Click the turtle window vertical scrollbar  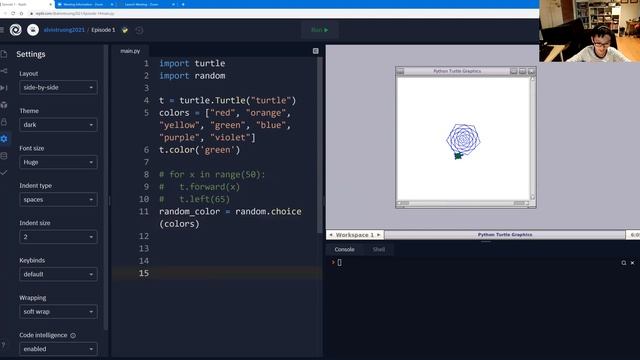coord(532,138)
